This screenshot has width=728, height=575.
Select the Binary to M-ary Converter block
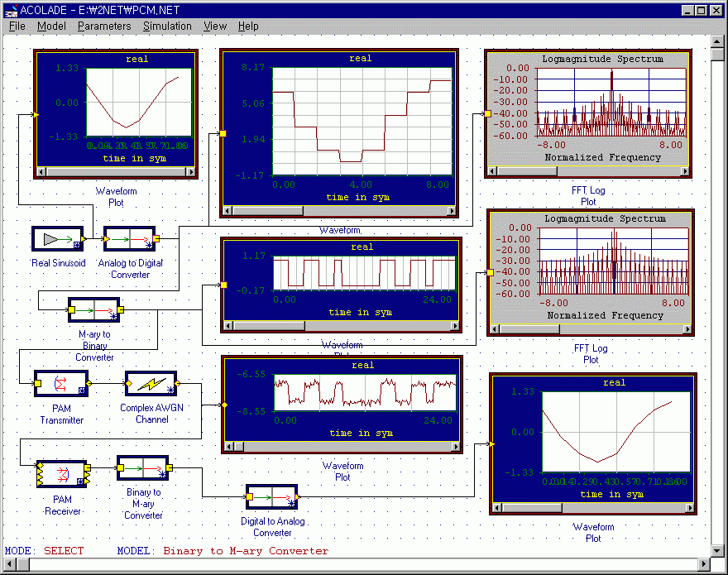pos(143,468)
